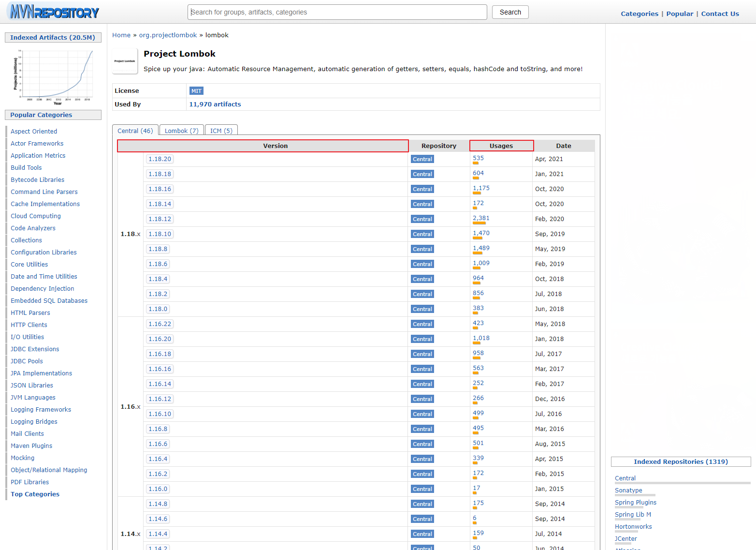Switch to the Central (46) tab

(135, 131)
